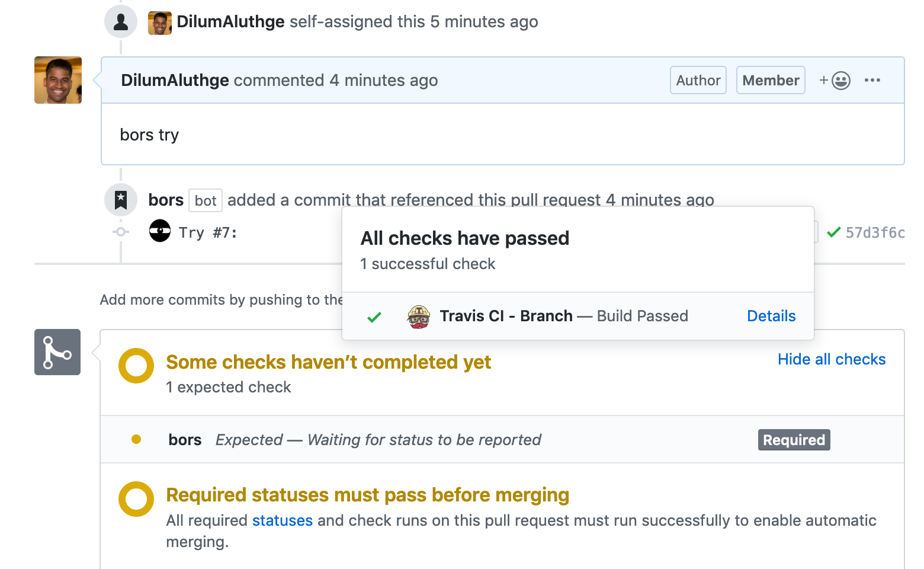This screenshot has width=924, height=569.
Task: Click the git merge branch icon
Action: point(57,352)
